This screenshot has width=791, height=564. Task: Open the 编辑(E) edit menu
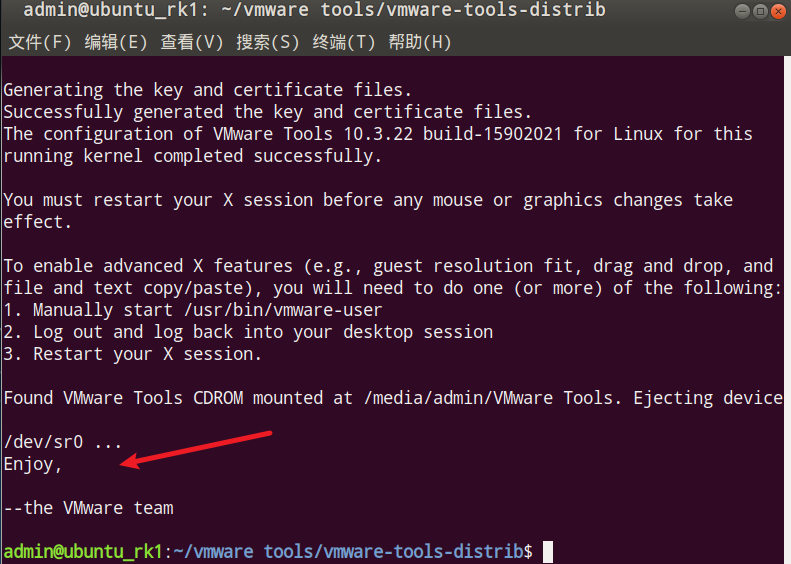click(x=116, y=43)
